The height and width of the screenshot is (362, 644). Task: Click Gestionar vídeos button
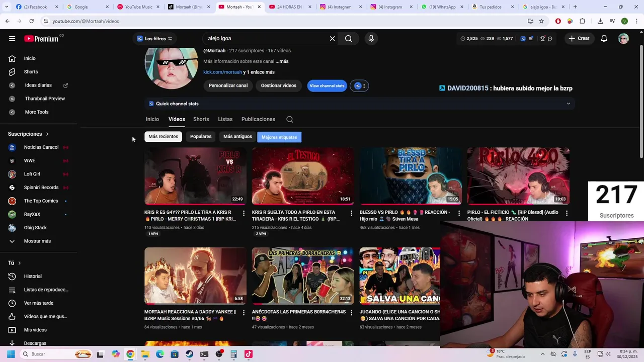pos(279,85)
